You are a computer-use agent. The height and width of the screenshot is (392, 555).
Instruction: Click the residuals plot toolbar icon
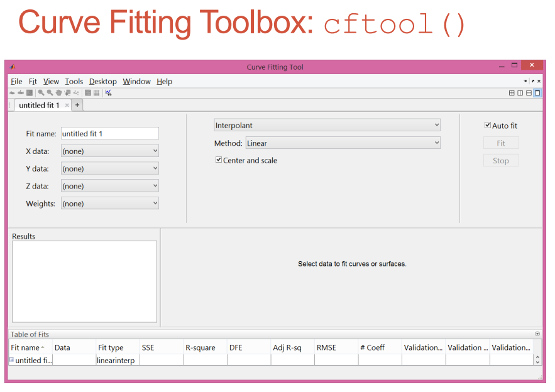coord(21,93)
